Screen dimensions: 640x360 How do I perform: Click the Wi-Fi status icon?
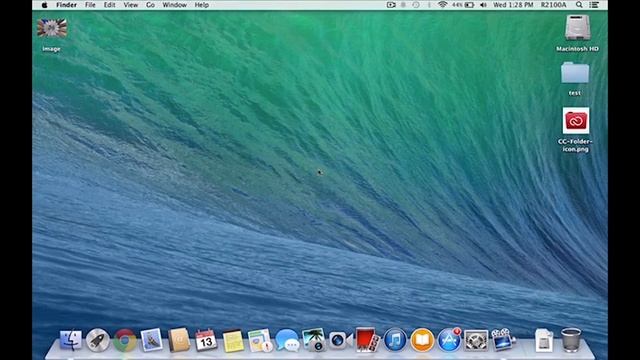tap(442, 5)
